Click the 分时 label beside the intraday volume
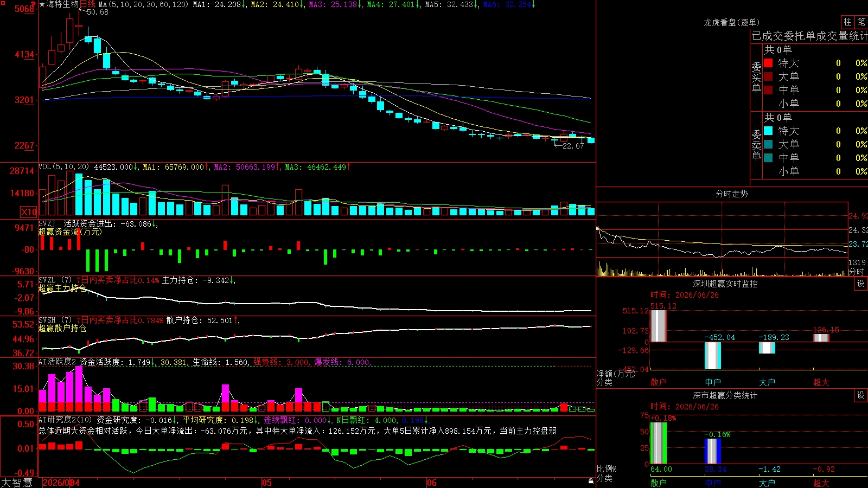 pyautogui.click(x=856, y=272)
